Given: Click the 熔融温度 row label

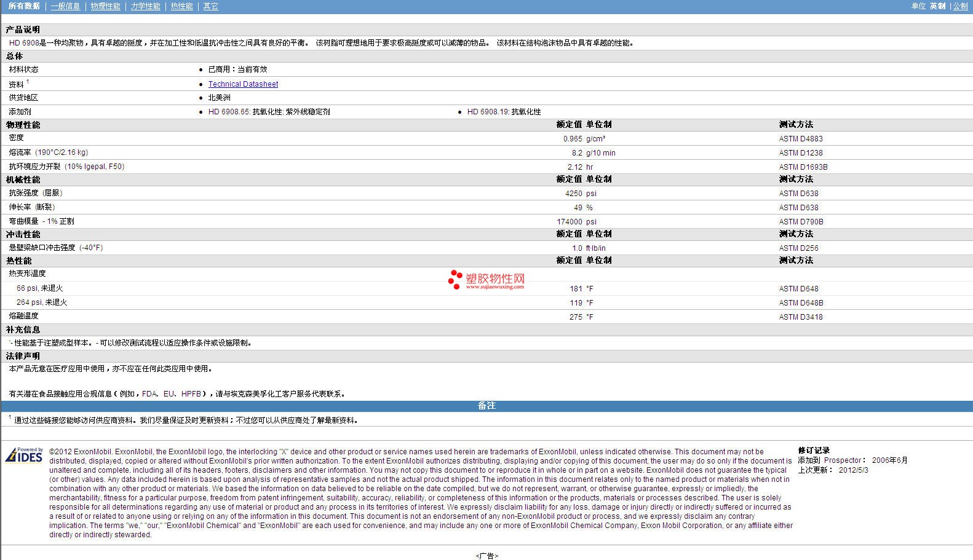Looking at the screenshot, I should pos(23,316).
